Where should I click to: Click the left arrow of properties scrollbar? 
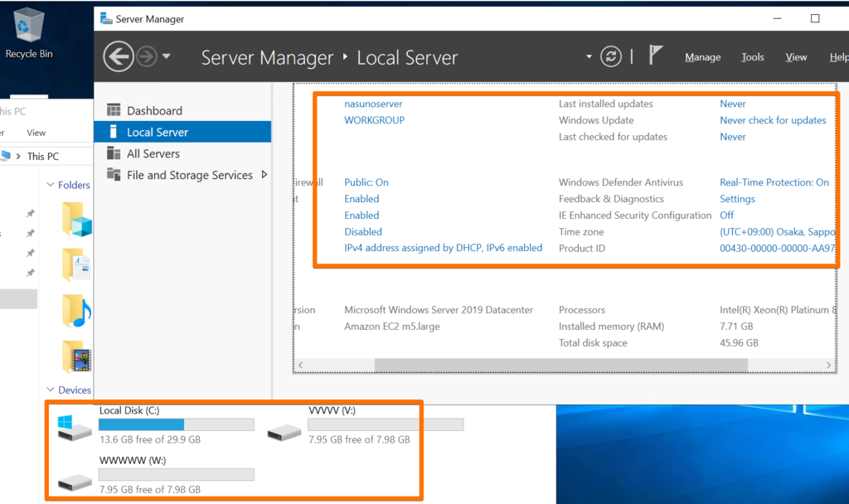tap(300, 365)
